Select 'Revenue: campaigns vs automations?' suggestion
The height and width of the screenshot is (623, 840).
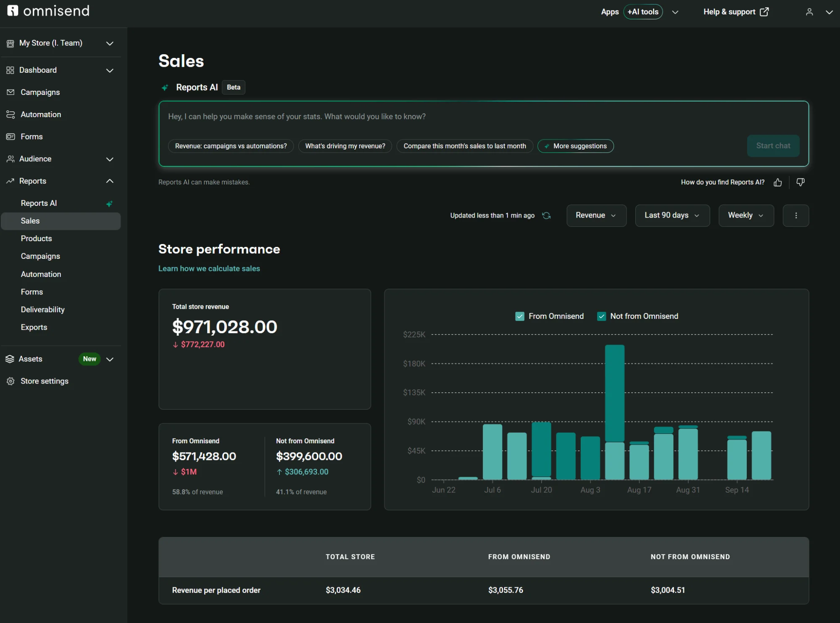pyautogui.click(x=231, y=146)
